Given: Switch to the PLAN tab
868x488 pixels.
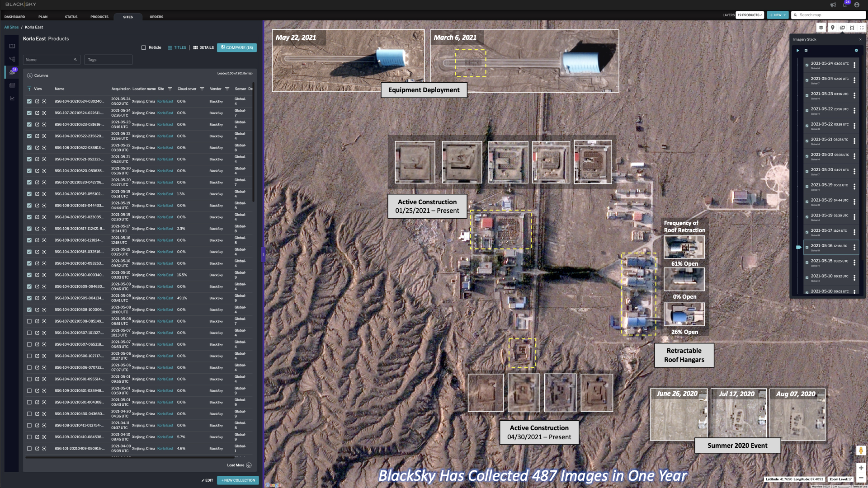Looking at the screenshot, I should coord(43,17).
